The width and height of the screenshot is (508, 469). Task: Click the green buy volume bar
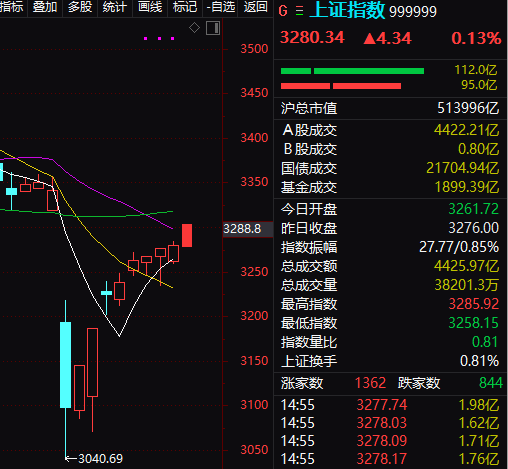352,71
